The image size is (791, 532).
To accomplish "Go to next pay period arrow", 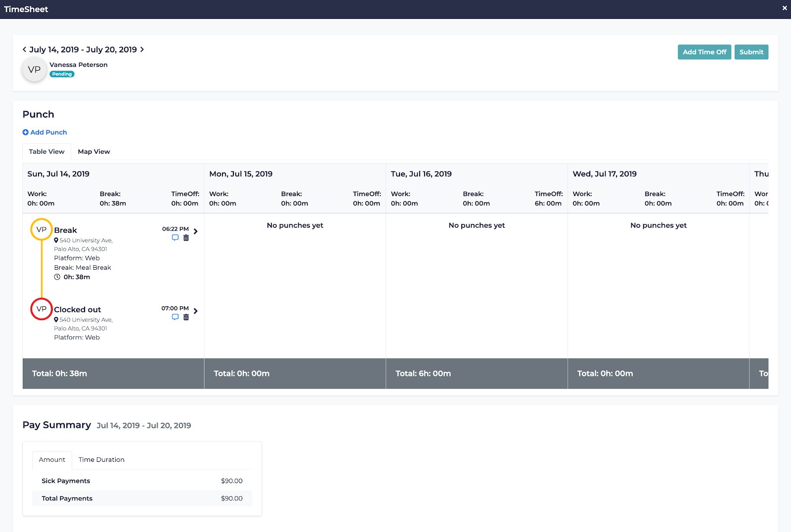I will pyautogui.click(x=142, y=49).
